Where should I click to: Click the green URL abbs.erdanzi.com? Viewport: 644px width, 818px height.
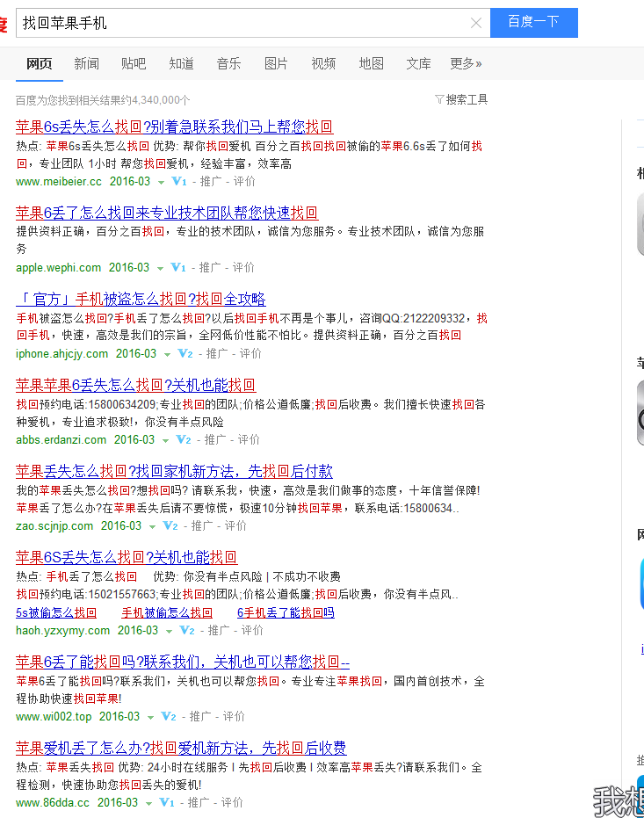[61, 439]
